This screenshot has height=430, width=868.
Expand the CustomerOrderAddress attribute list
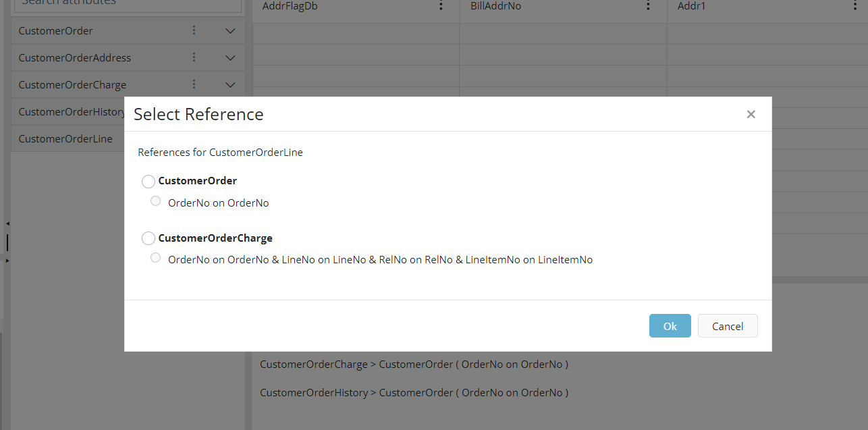tap(230, 58)
